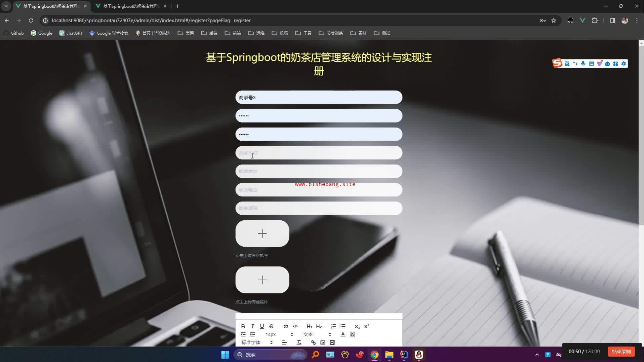This screenshot has height=362, width=644.
Task: Close the second browser tab
Action: [x=165, y=6]
